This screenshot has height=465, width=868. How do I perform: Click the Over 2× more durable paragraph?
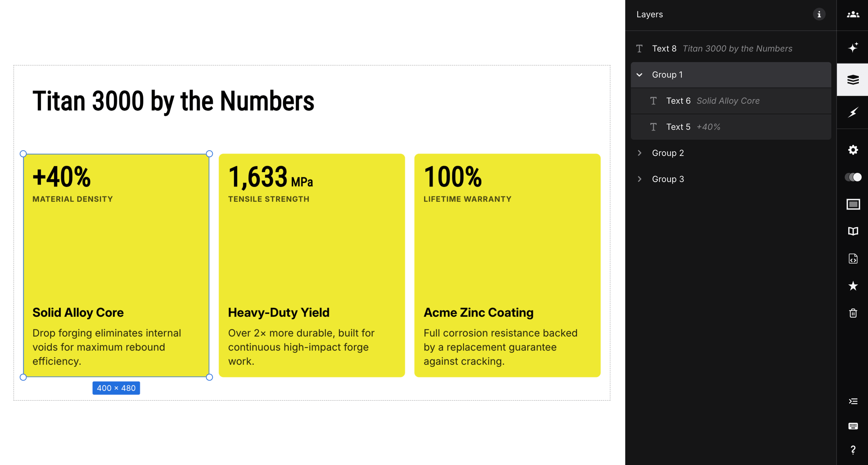(x=301, y=347)
